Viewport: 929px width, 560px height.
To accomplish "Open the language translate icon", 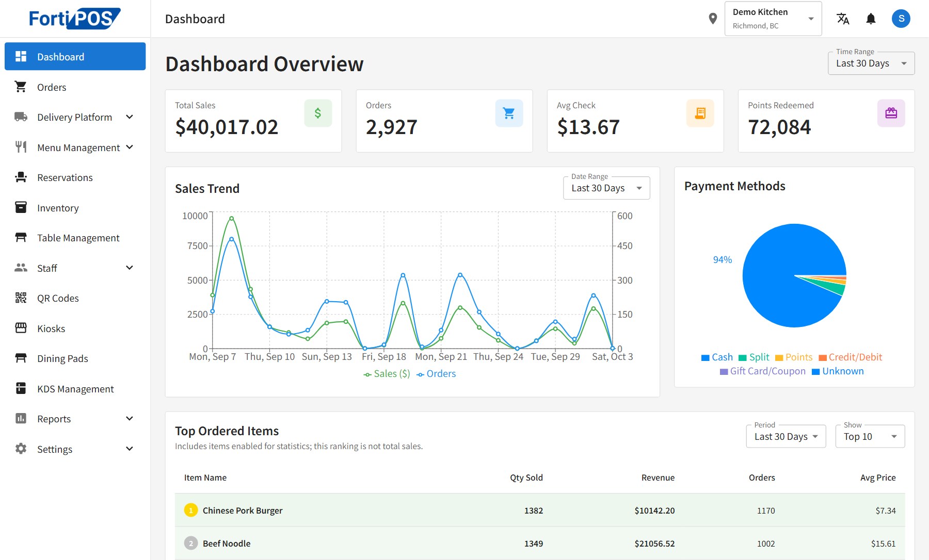I will tap(843, 19).
